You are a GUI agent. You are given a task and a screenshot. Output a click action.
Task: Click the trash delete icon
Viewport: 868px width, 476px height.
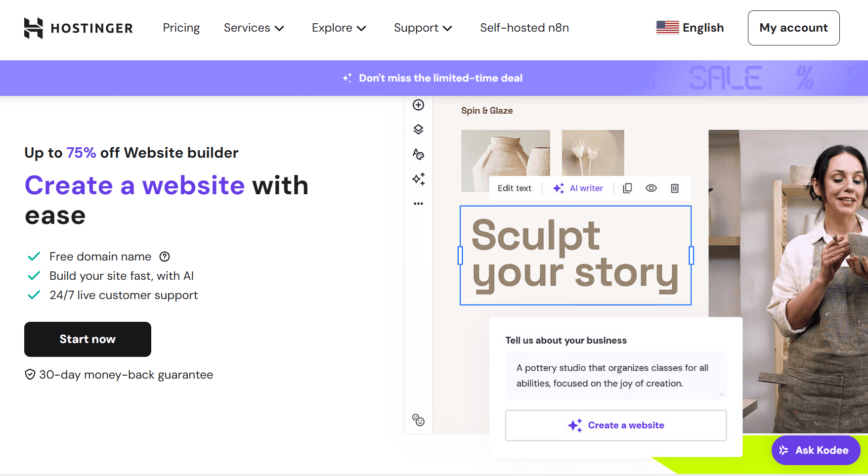click(x=675, y=188)
